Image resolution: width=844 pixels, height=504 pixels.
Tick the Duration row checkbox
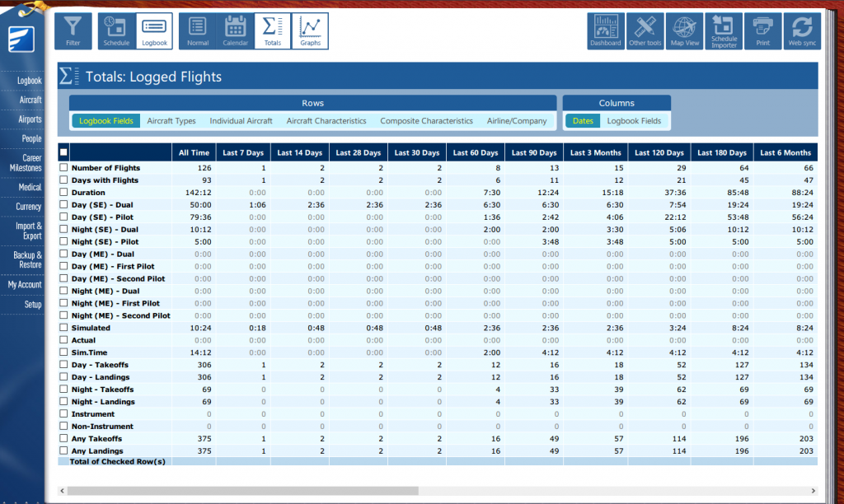64,193
